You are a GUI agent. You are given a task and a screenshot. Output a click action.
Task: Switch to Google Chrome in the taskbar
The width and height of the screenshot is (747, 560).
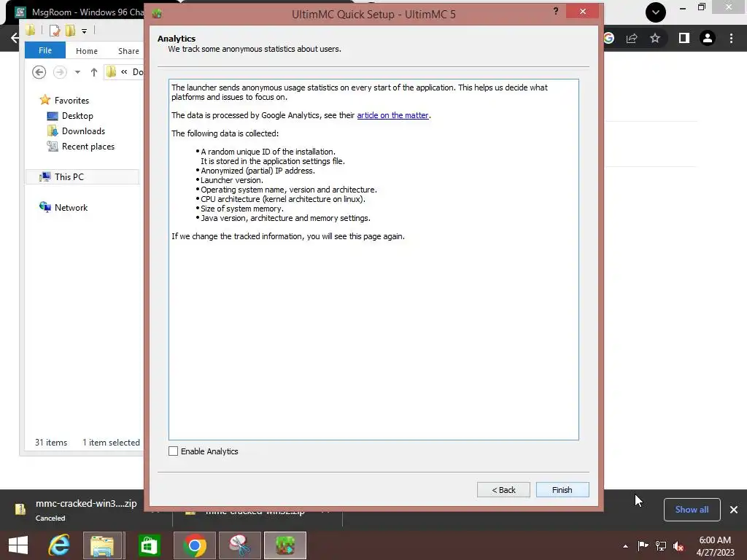[194, 545]
